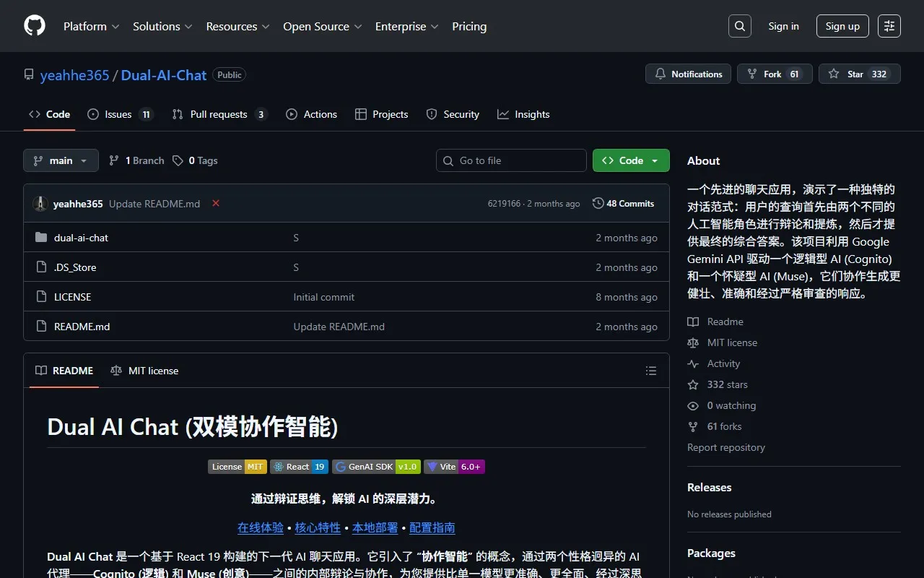The height and width of the screenshot is (578, 924).
Task: Click the Sign up button
Action: pos(842,26)
